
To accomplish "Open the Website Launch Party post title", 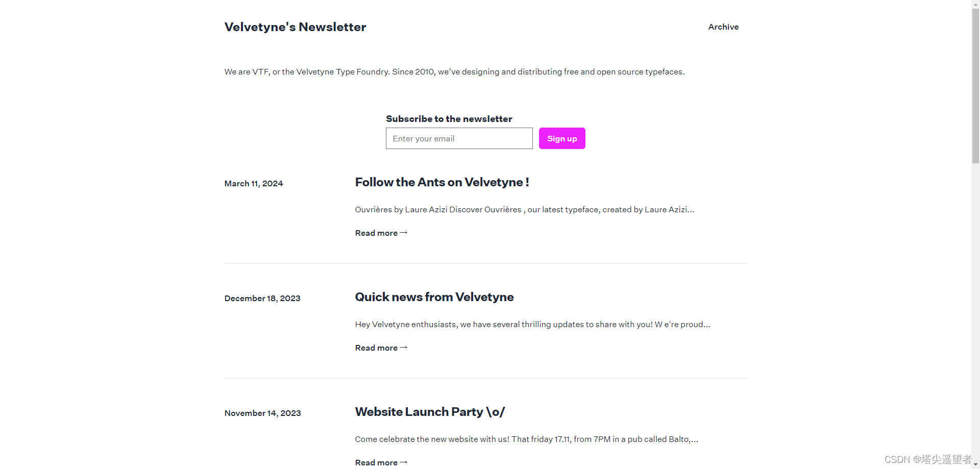I will pyautogui.click(x=430, y=412).
